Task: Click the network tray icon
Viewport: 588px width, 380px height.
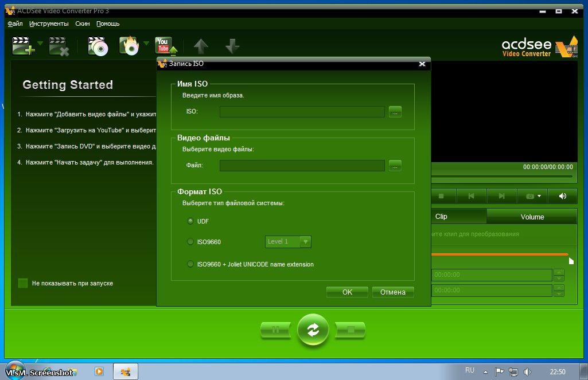Action: tap(513, 372)
